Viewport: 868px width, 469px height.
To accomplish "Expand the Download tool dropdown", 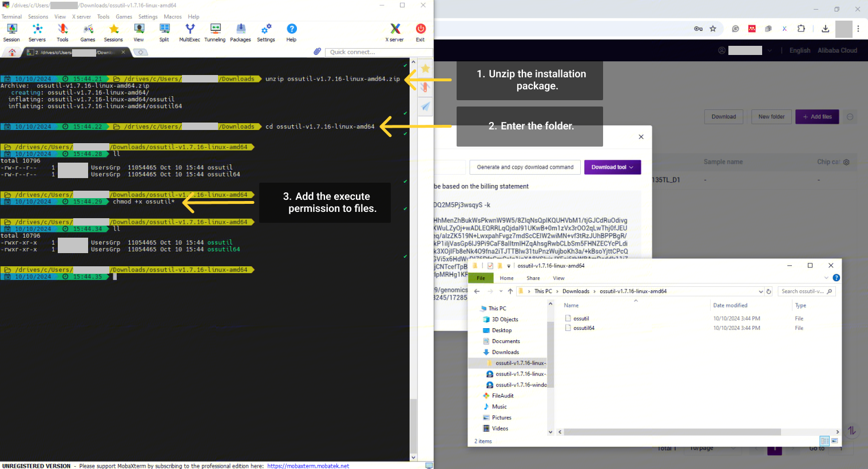I will tap(612, 167).
